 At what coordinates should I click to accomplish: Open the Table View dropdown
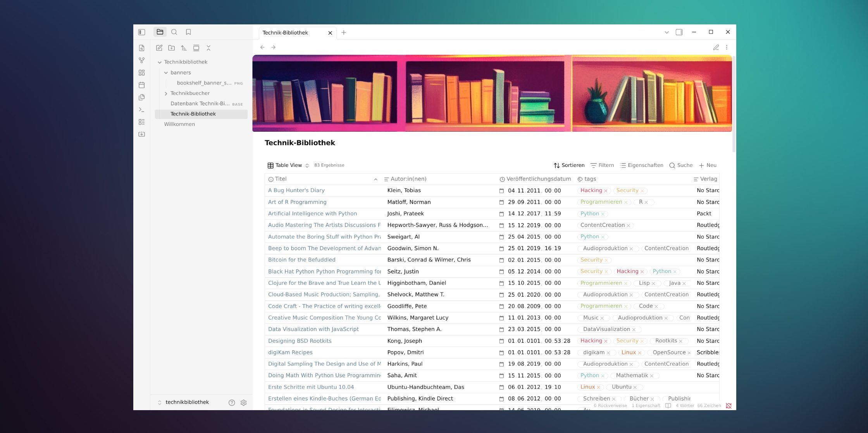(288, 165)
